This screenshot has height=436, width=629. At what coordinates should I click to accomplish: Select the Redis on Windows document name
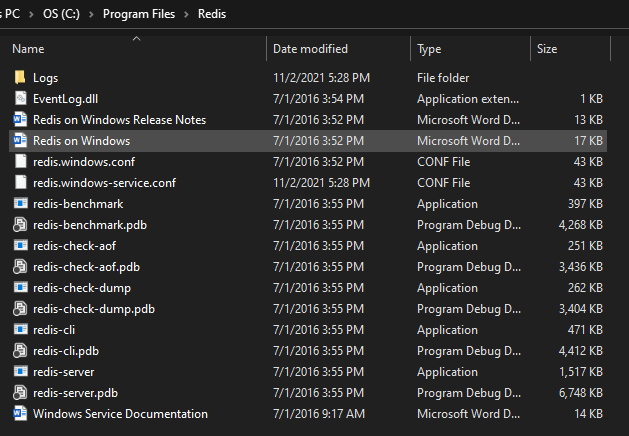pos(81,141)
